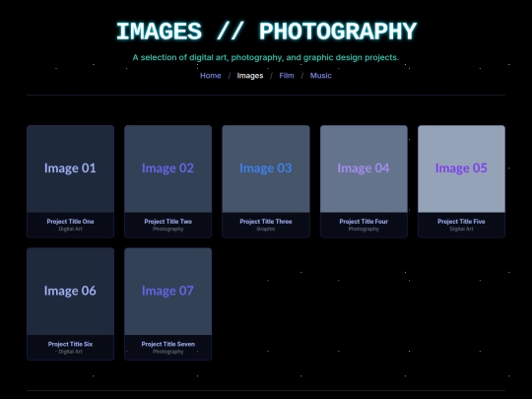Open the Image 02 thumbnail

click(167, 169)
